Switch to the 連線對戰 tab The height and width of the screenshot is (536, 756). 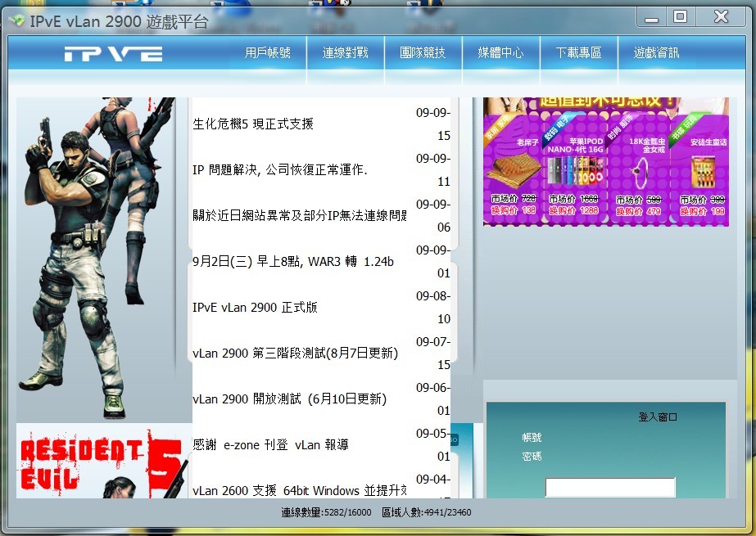(345, 52)
